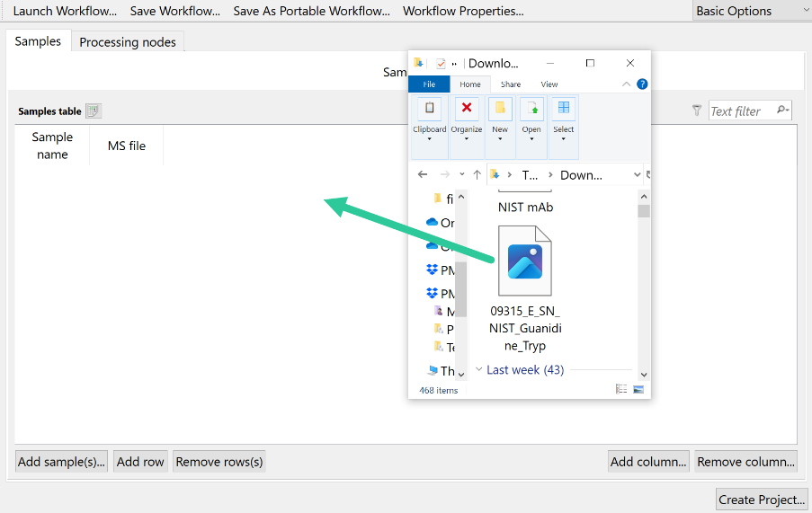
Task: Select the Sample name column header
Action: pyautogui.click(x=52, y=146)
